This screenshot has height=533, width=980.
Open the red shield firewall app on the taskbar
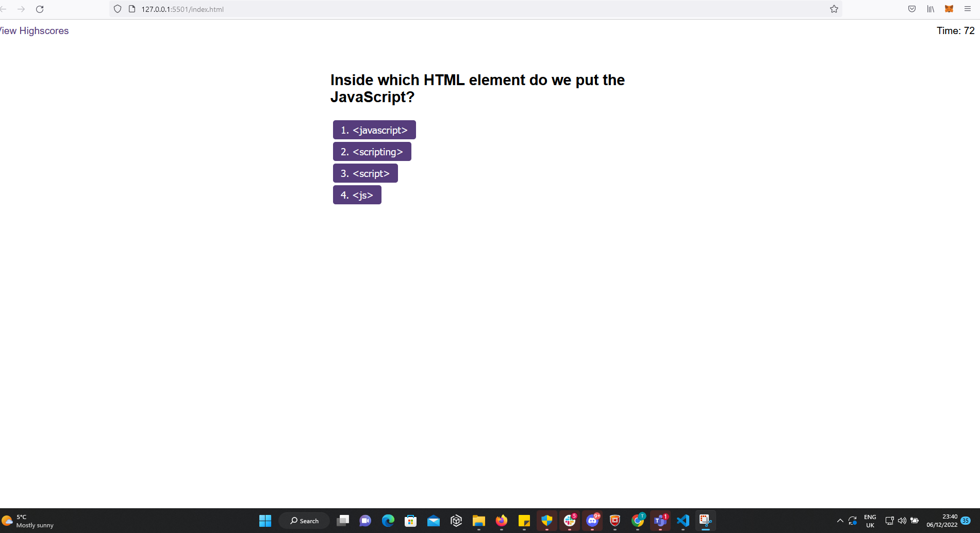[615, 521]
